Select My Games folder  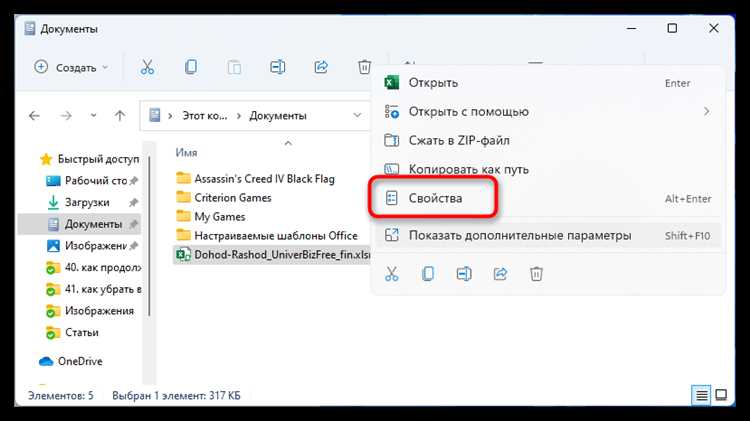211,217
